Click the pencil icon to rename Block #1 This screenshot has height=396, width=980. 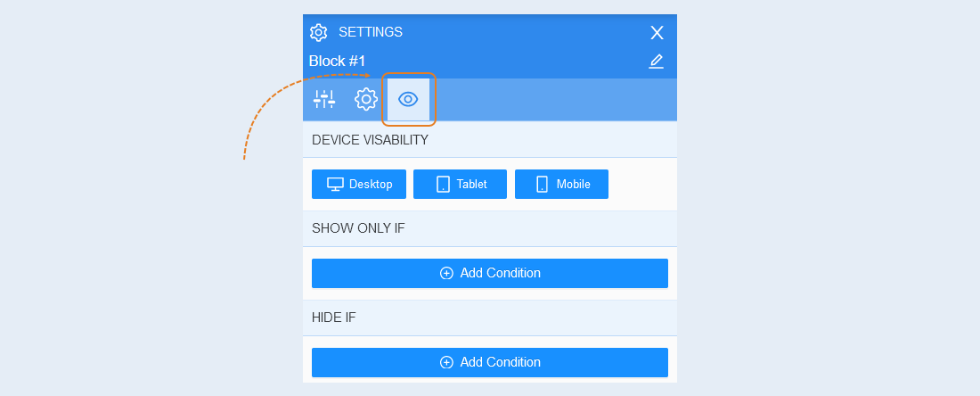pyautogui.click(x=656, y=62)
